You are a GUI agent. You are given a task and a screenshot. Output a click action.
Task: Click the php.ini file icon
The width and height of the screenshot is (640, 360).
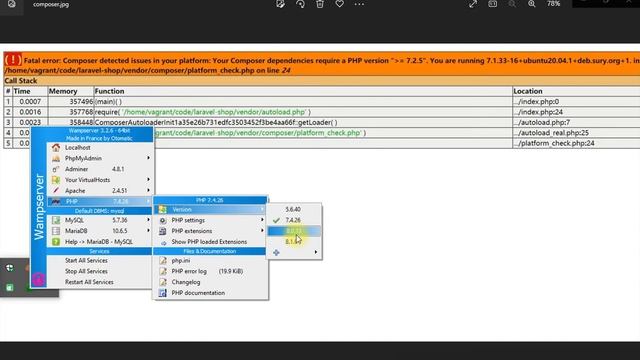point(162,260)
